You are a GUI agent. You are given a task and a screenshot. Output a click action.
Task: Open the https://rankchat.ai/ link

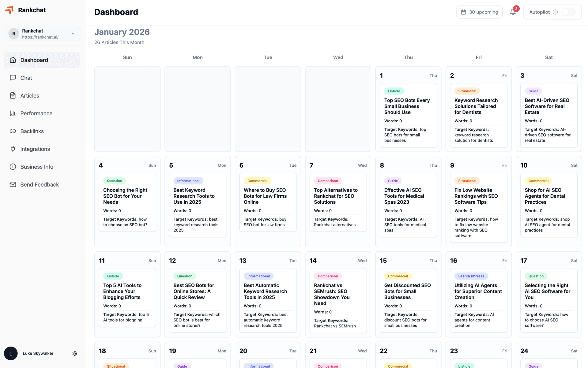tap(40, 37)
